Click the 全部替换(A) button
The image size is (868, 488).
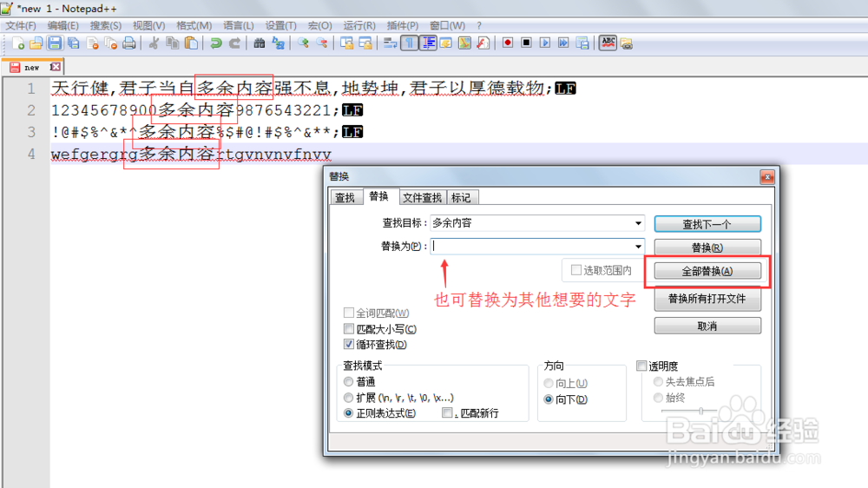[707, 271]
